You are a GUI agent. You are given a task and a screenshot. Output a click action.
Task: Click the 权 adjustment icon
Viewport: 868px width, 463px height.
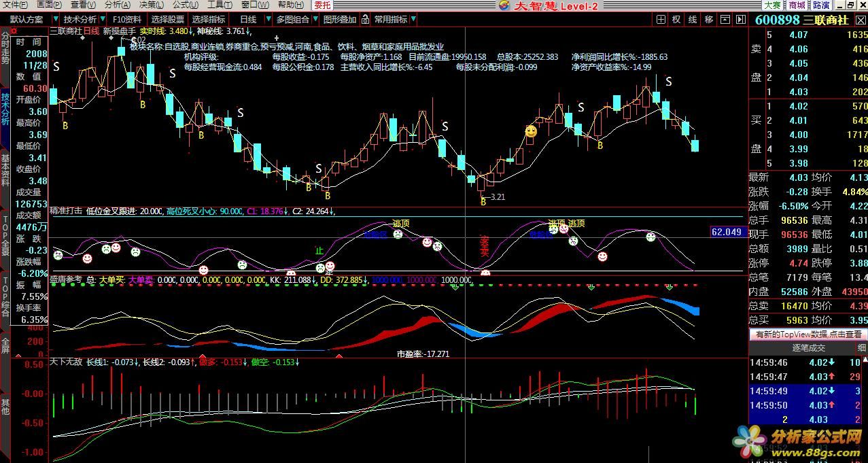676,20
